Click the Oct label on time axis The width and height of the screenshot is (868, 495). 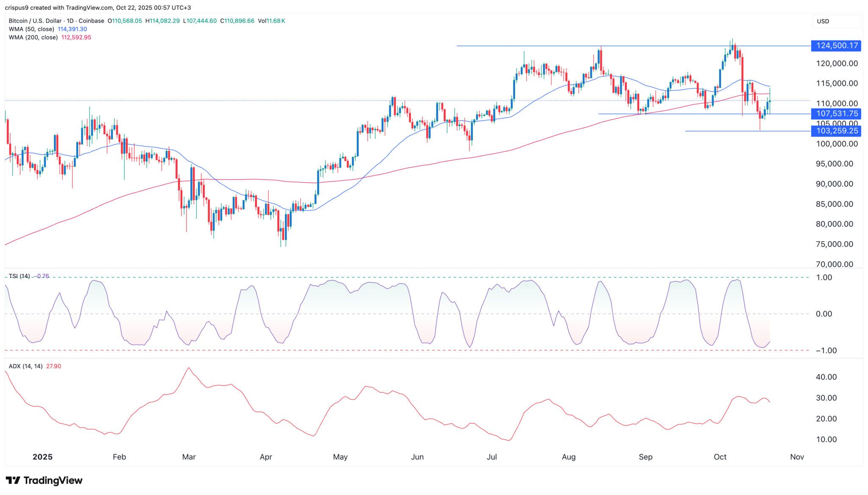pos(720,457)
